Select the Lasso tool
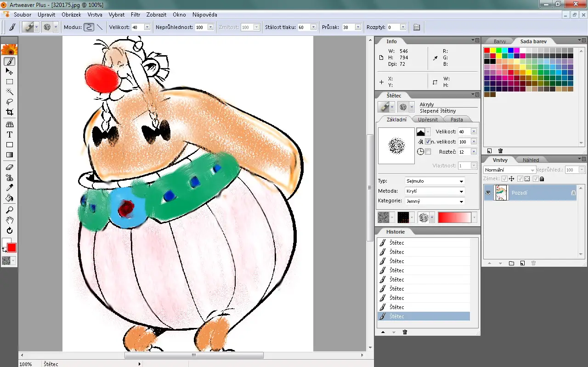Image resolution: width=588 pixels, height=367 pixels. click(x=9, y=102)
